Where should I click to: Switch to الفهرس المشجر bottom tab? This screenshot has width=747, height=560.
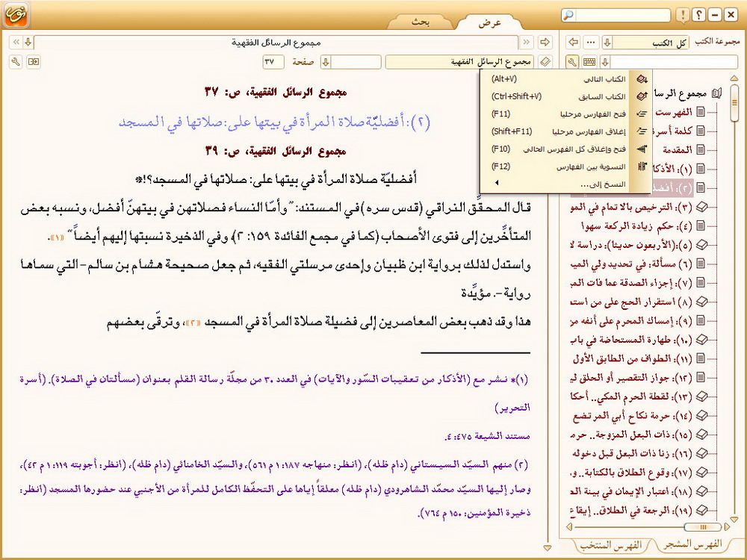click(692, 544)
